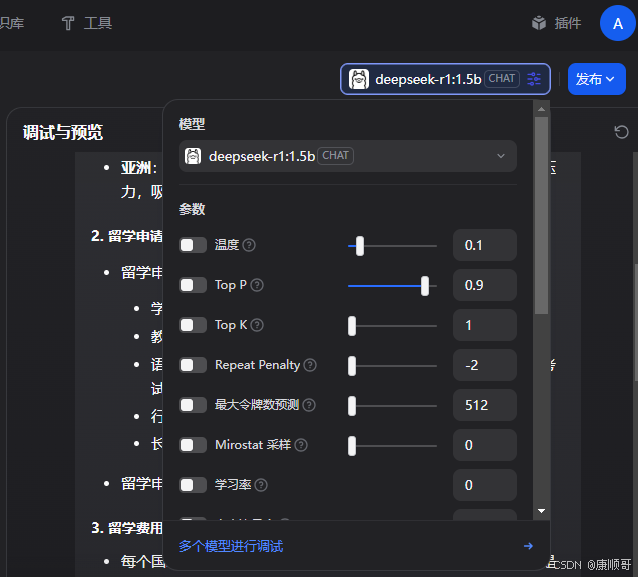Click the Top K value field showing 1
The image size is (638, 577).
point(485,325)
